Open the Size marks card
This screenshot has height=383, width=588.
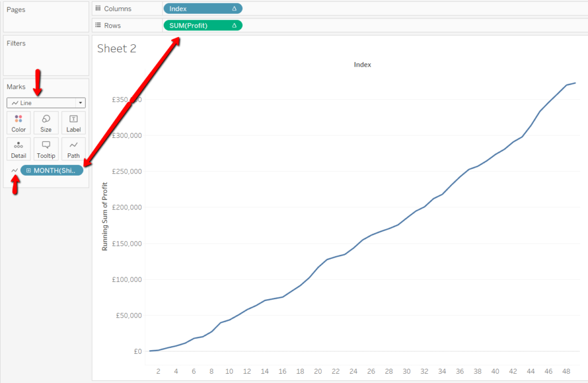coord(46,123)
